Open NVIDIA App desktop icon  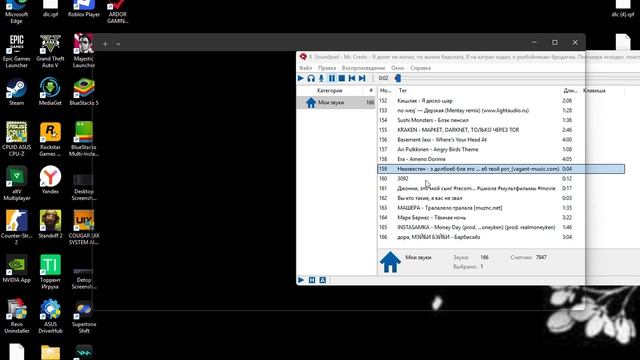pyautogui.click(x=16, y=269)
